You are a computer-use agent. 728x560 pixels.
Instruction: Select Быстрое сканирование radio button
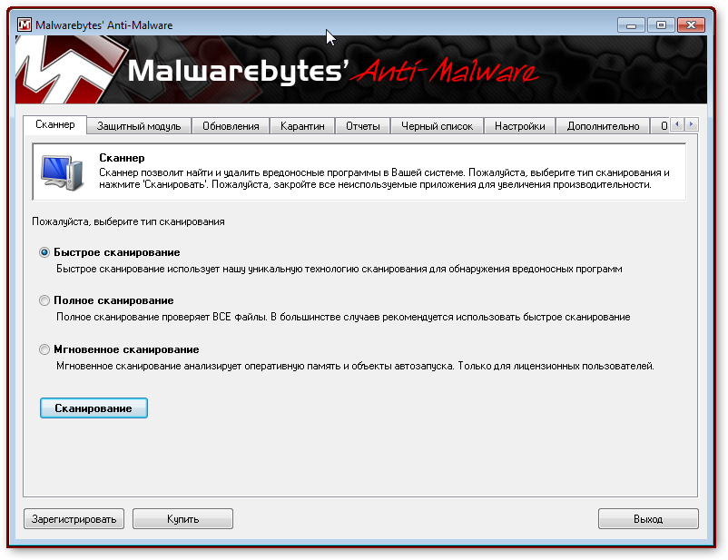[44, 252]
